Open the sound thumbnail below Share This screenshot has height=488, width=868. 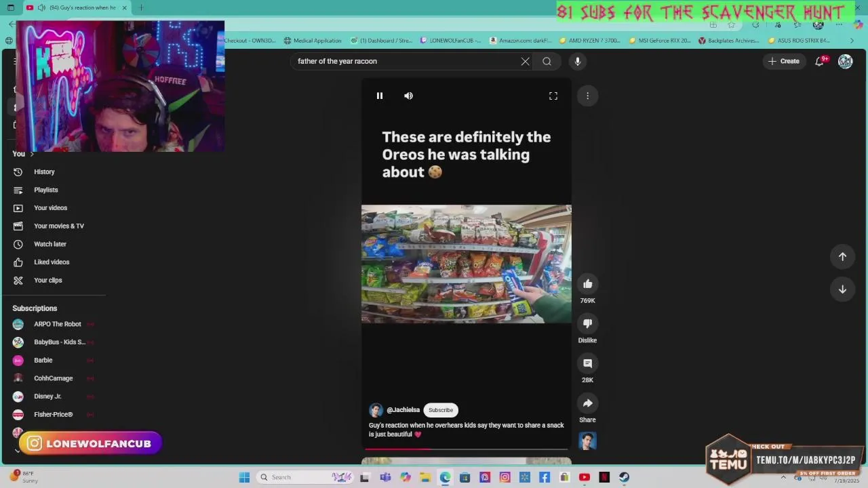[587, 441]
